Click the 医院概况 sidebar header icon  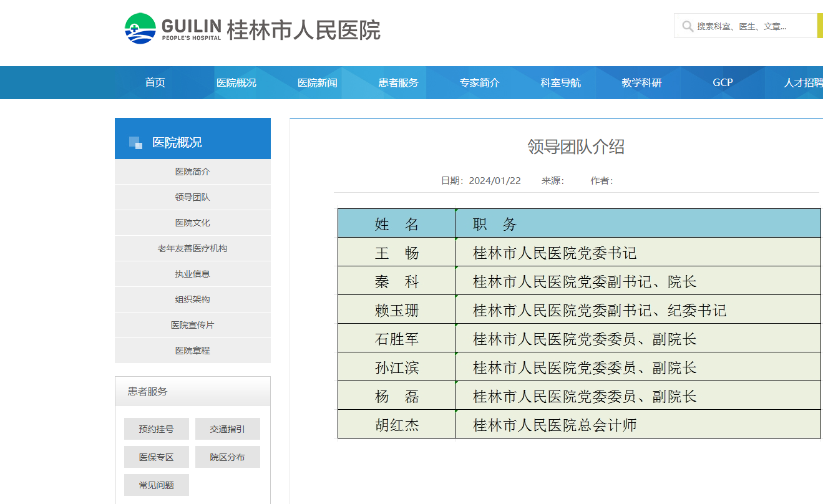pos(135,142)
